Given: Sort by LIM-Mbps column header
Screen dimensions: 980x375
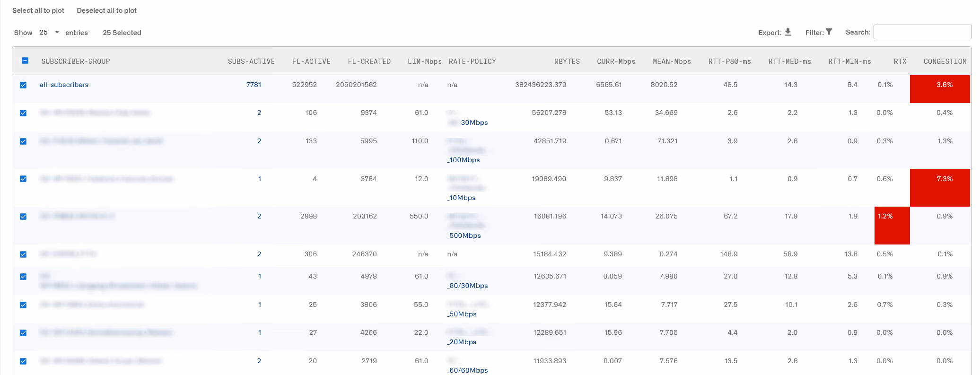Looking at the screenshot, I should pos(425,61).
